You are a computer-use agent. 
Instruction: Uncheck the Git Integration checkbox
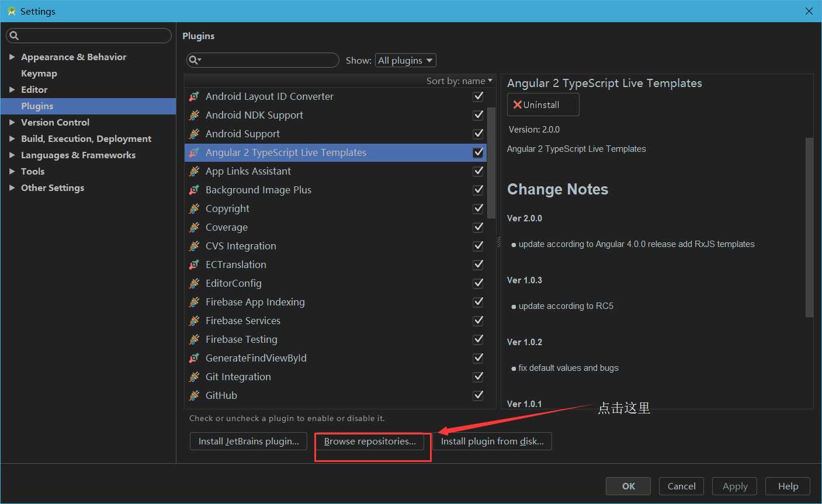[x=478, y=377]
